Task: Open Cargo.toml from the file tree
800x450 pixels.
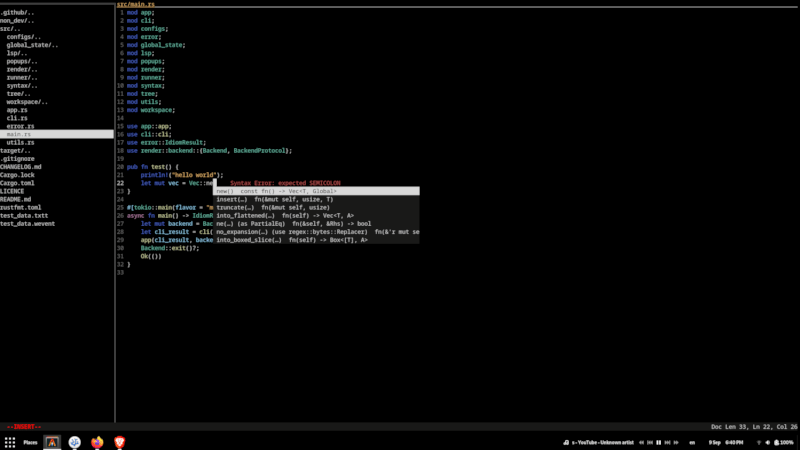Action: click(17, 183)
